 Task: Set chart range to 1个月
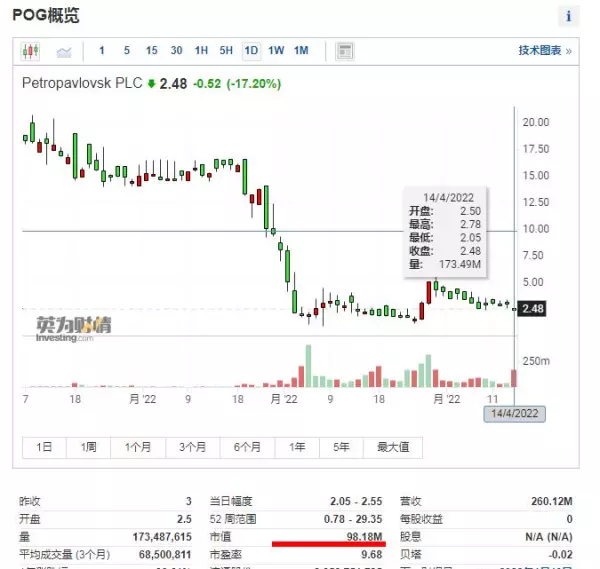pyautogui.click(x=138, y=447)
